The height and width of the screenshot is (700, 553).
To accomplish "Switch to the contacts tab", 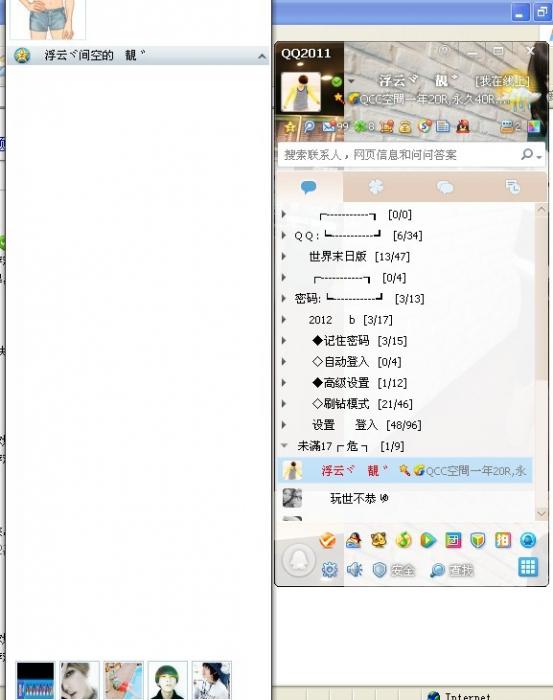I will (x=309, y=187).
